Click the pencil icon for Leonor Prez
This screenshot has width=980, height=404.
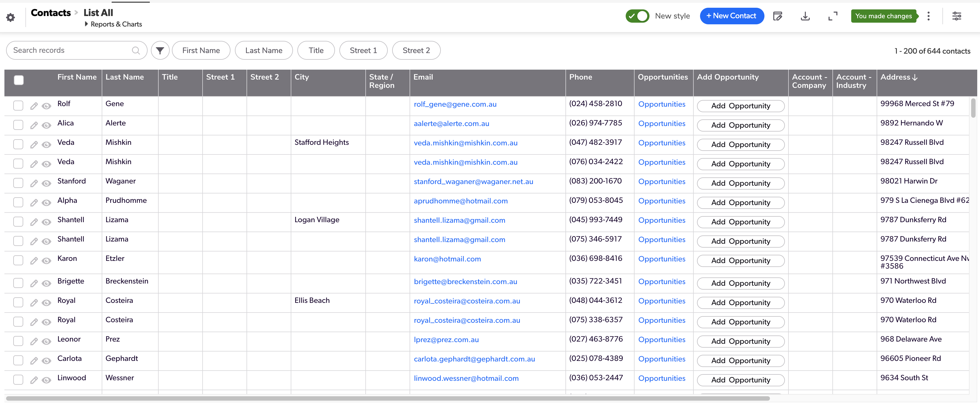pos(34,341)
